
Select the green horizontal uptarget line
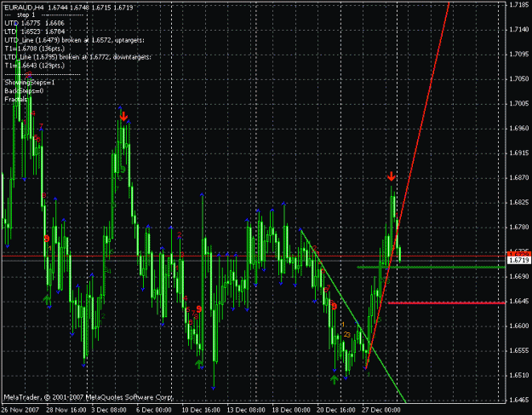[432, 268]
